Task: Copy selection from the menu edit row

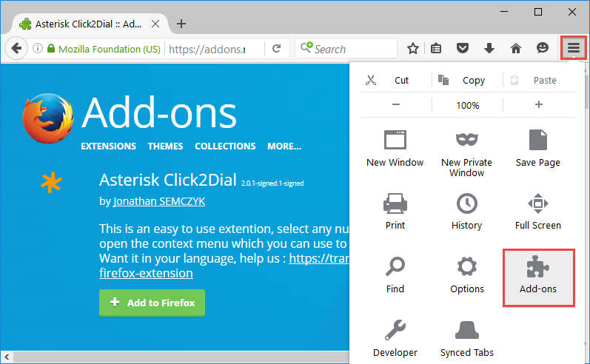Action: click(467, 80)
